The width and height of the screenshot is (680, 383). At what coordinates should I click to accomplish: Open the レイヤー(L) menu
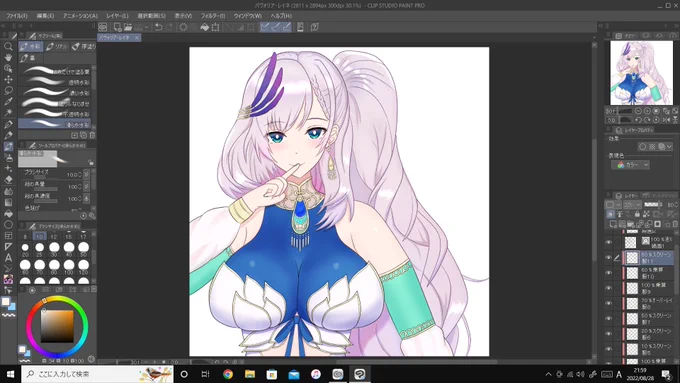[x=117, y=16]
